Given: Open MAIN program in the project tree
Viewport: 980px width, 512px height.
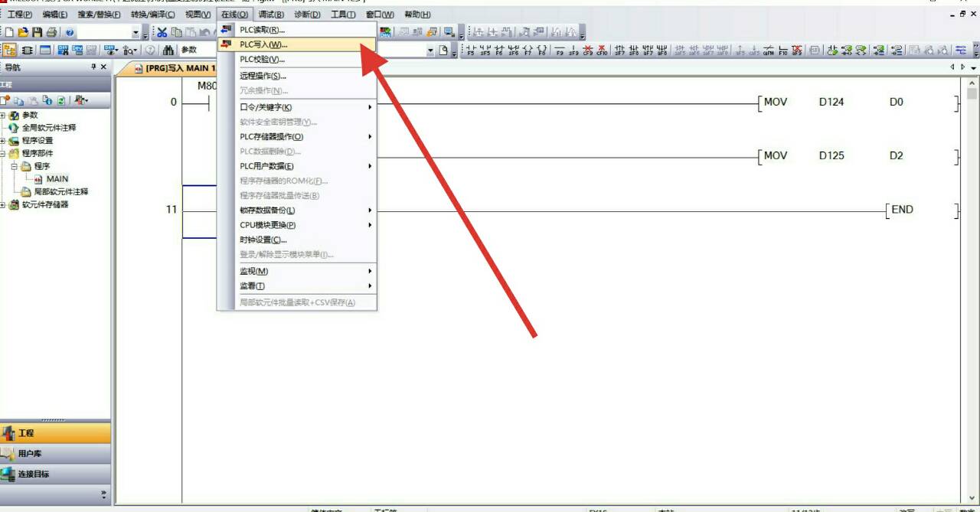Looking at the screenshot, I should 57,179.
